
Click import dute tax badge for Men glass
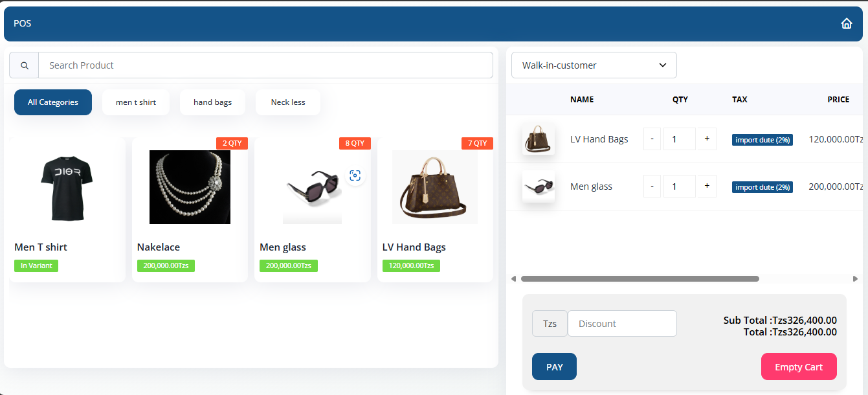[762, 187]
